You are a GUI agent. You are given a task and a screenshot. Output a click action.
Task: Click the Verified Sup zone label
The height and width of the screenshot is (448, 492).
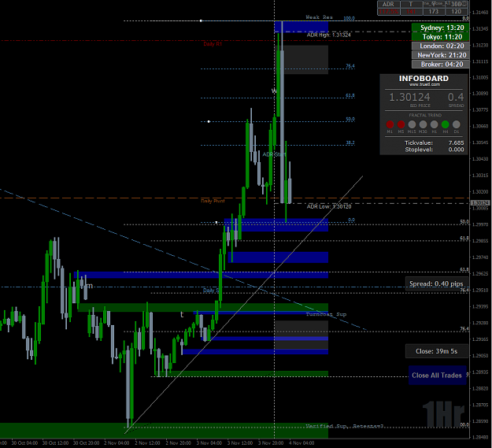click(x=345, y=426)
